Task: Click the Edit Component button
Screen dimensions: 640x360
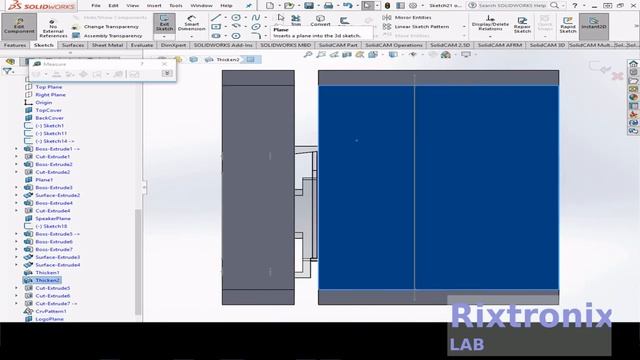Action: tap(19, 26)
